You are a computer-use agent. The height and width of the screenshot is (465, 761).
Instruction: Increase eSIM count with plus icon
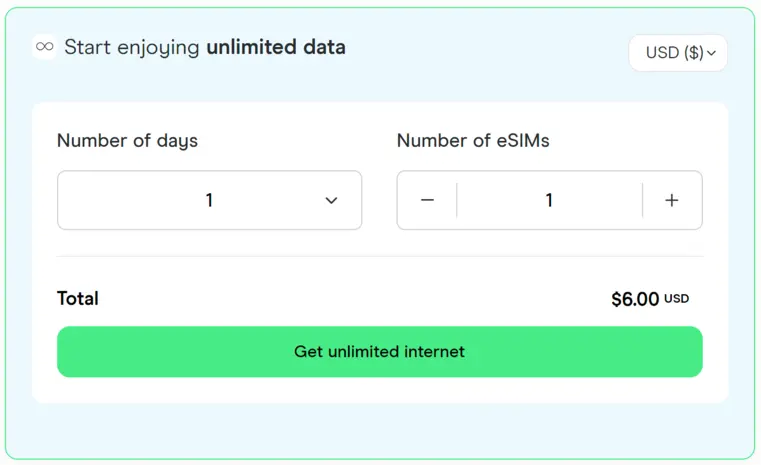672,200
